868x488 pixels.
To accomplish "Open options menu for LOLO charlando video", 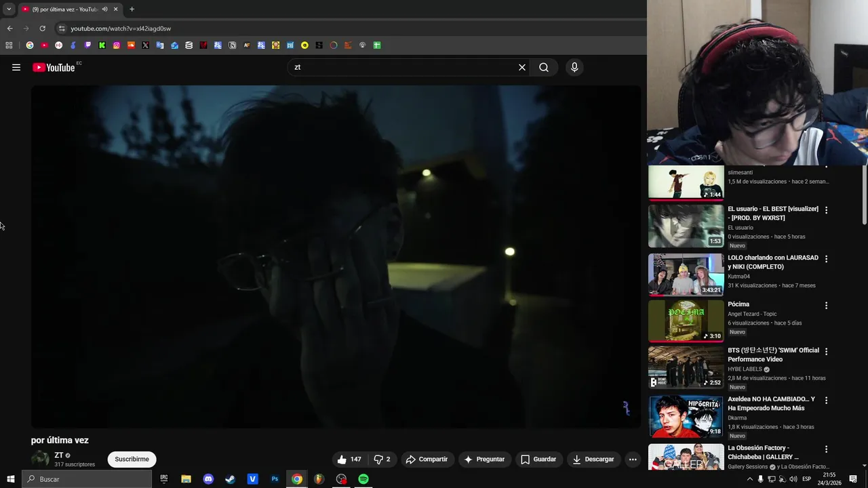I will click(826, 259).
